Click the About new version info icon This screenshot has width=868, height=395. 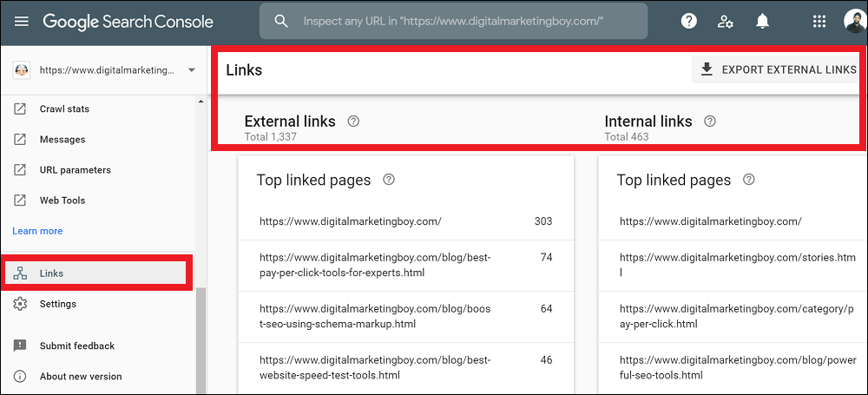[20, 376]
